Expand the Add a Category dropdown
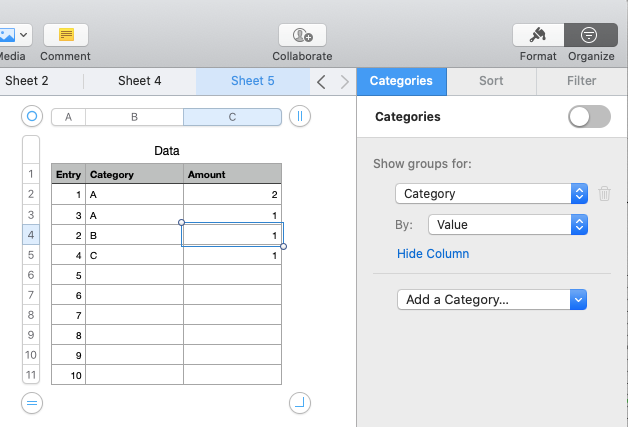Viewport: 628px width, 427px height. tap(490, 299)
